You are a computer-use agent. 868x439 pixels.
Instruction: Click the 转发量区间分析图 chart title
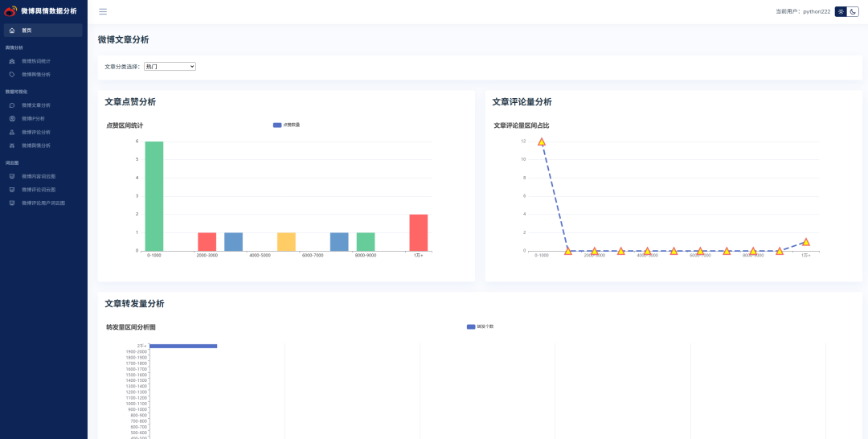[x=131, y=327]
